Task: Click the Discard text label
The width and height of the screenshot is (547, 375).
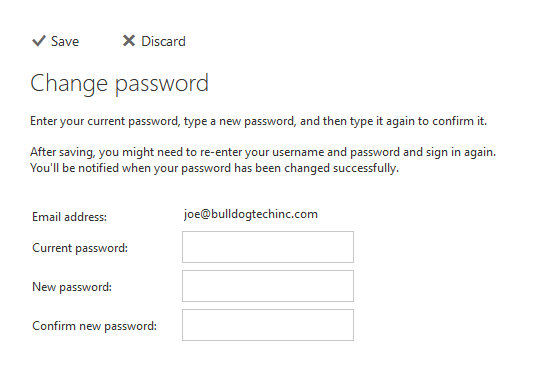Action: [163, 42]
